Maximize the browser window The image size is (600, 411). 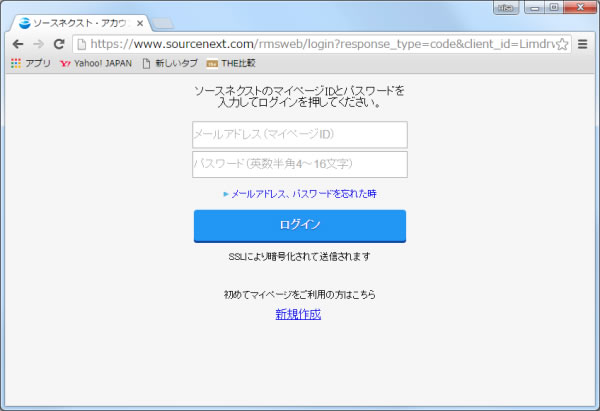(x=554, y=8)
